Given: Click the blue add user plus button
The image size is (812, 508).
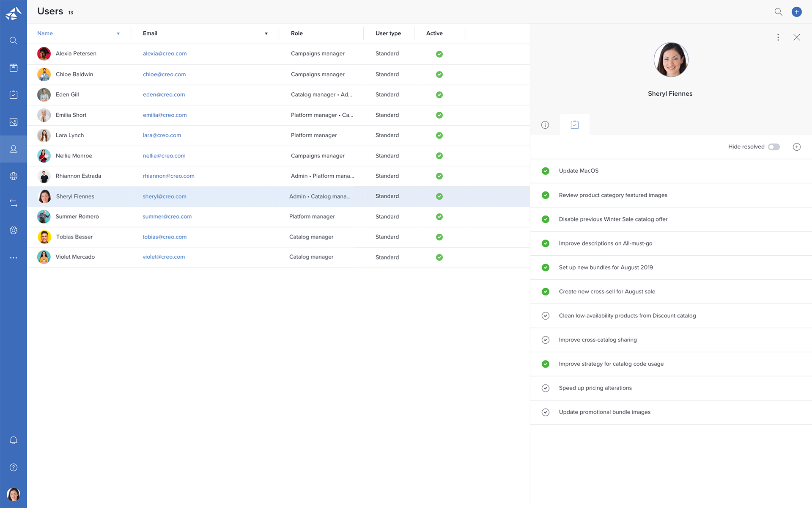Looking at the screenshot, I should (797, 12).
